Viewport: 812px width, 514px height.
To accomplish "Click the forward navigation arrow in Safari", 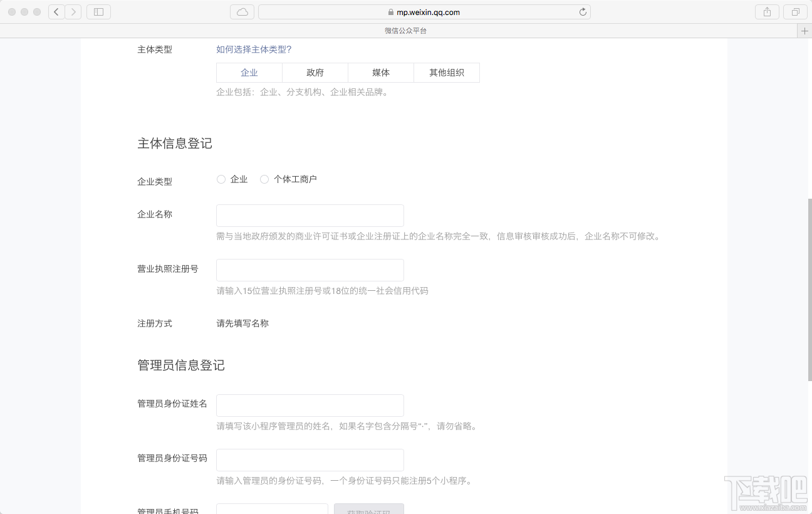I will [73, 11].
